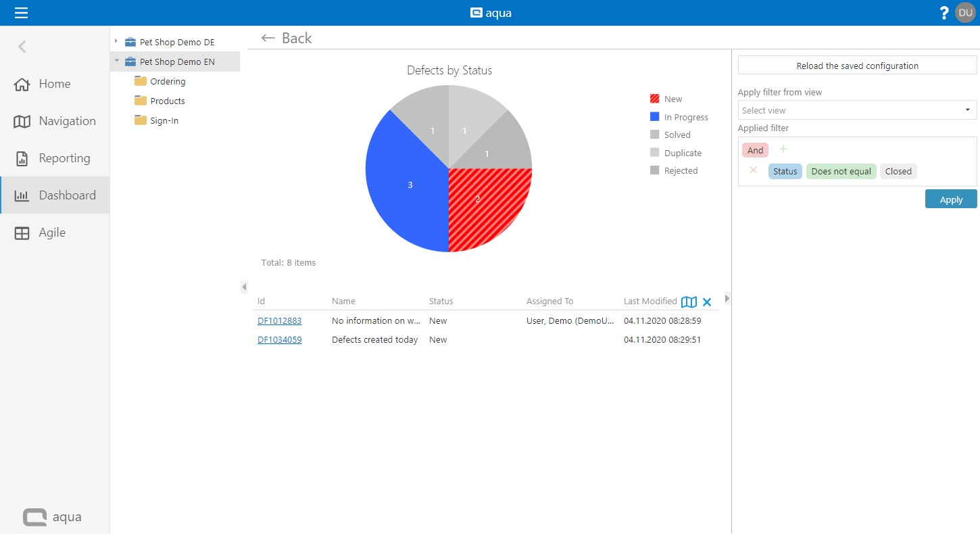
Task: Open the DU user avatar menu
Action: tap(965, 13)
